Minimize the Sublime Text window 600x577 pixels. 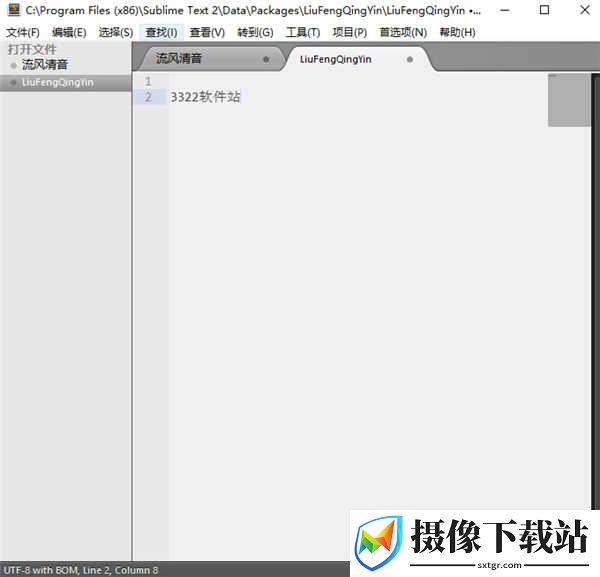point(505,10)
